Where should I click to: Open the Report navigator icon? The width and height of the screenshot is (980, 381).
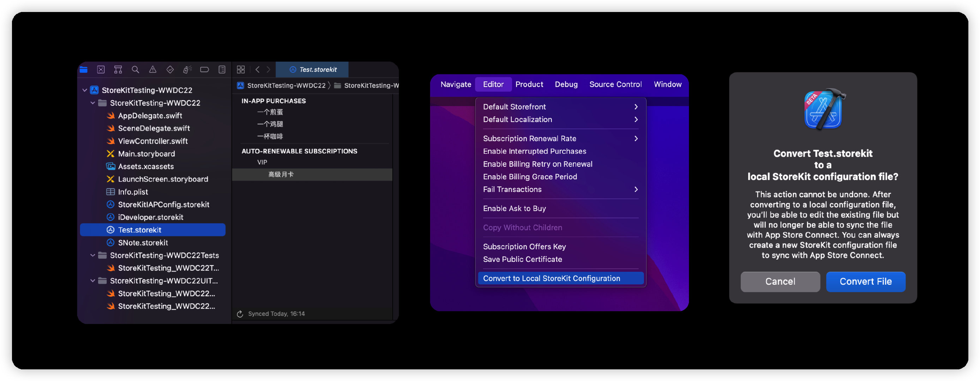coord(222,69)
